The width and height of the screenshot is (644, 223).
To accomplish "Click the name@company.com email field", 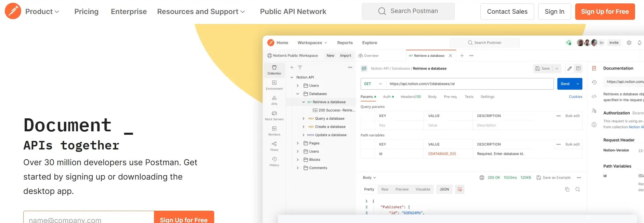I will (89, 217).
